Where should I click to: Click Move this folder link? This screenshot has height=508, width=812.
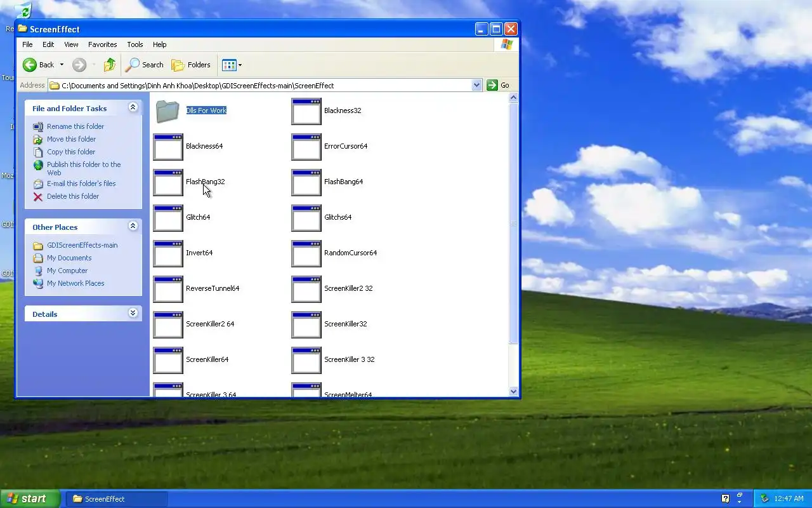72,139
